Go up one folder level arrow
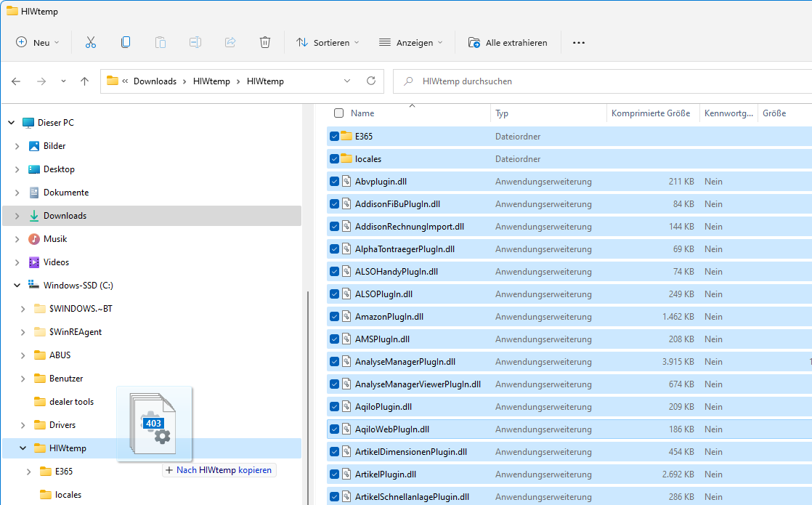This screenshot has width=812, height=505. (84, 81)
